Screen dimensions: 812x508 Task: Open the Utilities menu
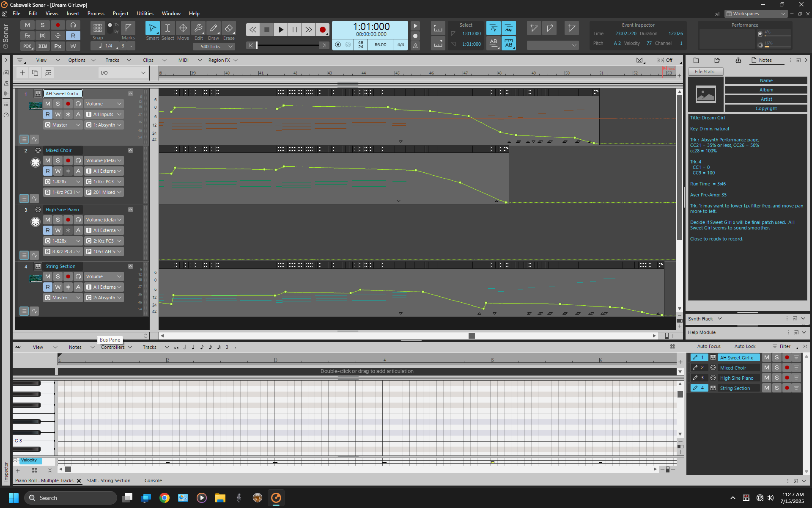tap(145, 14)
